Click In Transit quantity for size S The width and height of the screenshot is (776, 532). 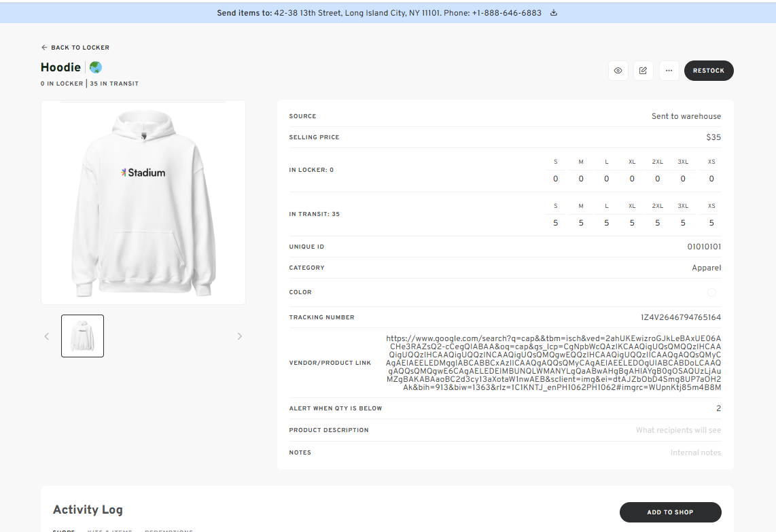click(x=556, y=223)
